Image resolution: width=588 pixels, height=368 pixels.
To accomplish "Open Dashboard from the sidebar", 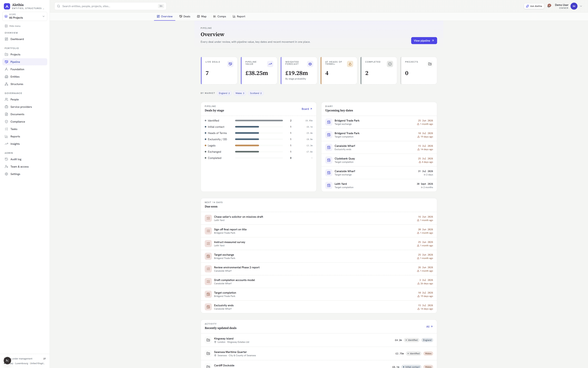I will (x=25, y=39).
